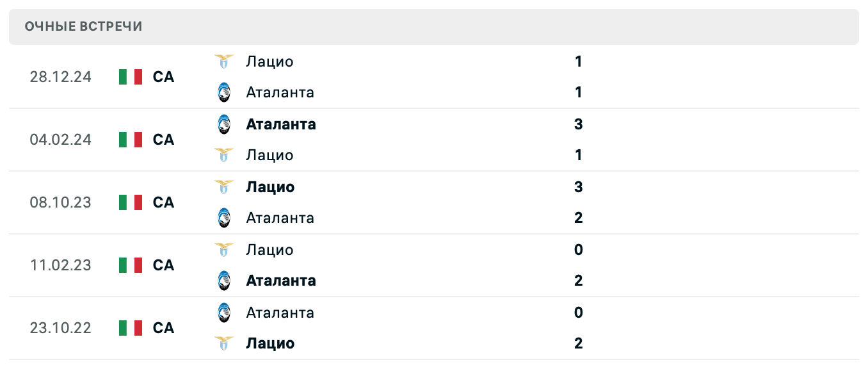Viewport: 868px width, 369px height.
Task: Select СА league label for 08.10.23
Action: coord(163,202)
